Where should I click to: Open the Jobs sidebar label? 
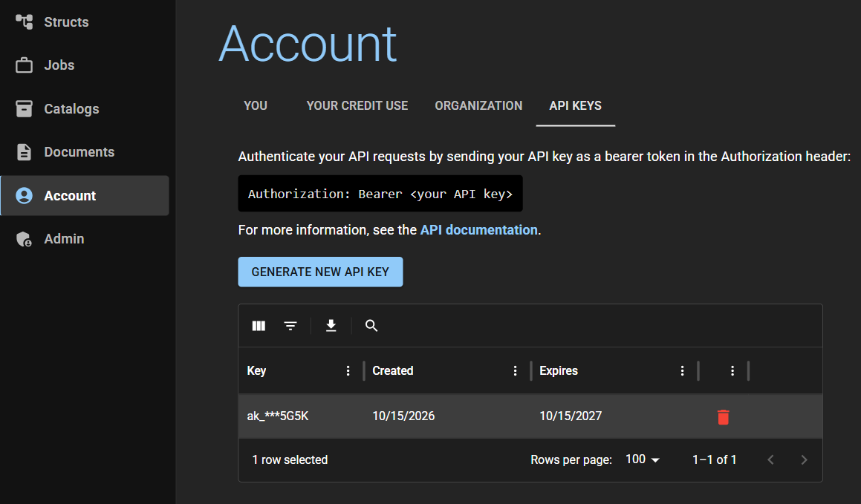[x=59, y=65]
